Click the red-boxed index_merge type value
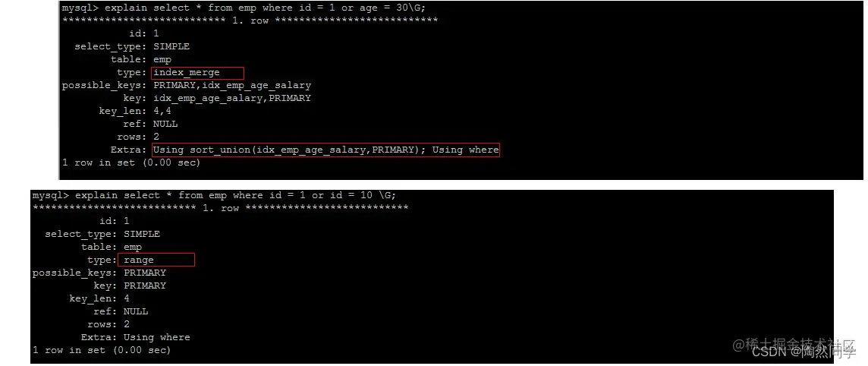 coord(197,73)
